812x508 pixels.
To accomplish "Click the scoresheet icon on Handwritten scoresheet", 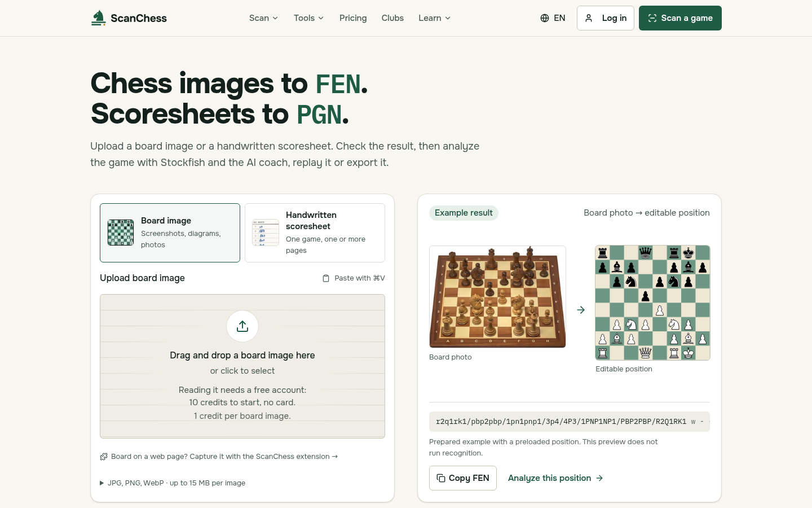I will point(266,233).
